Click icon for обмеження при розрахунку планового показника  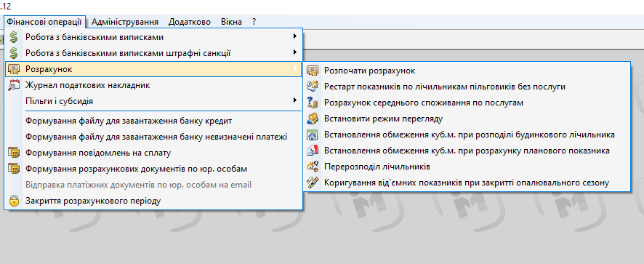[313, 151]
